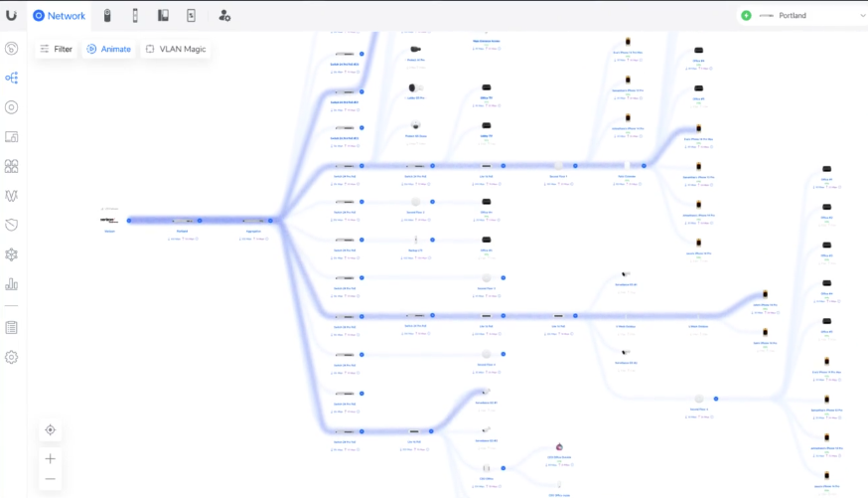Screen dimensions: 868x498
Task: Click the shield Security icon in sidebar
Action: [12, 225]
